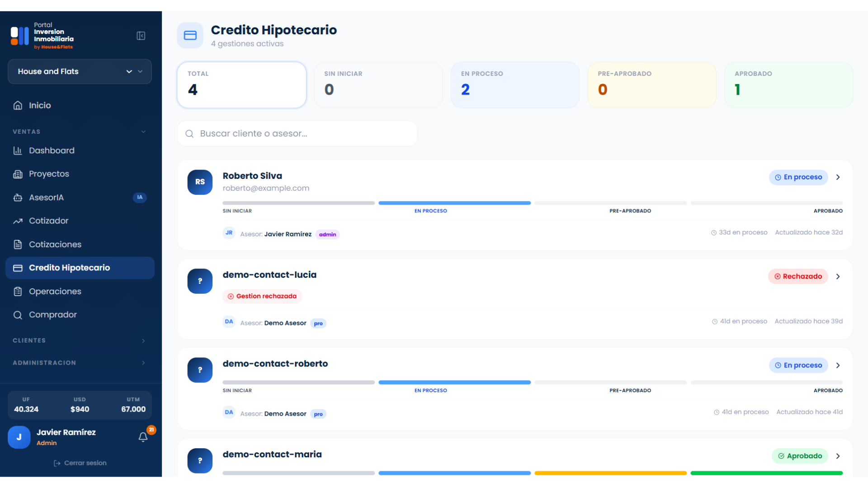Click the Rechazado status badge
868x488 pixels.
click(798, 277)
